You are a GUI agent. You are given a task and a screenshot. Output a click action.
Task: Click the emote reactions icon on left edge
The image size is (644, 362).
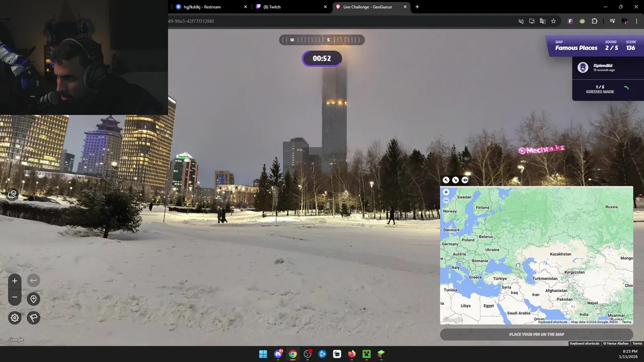click(x=12, y=194)
